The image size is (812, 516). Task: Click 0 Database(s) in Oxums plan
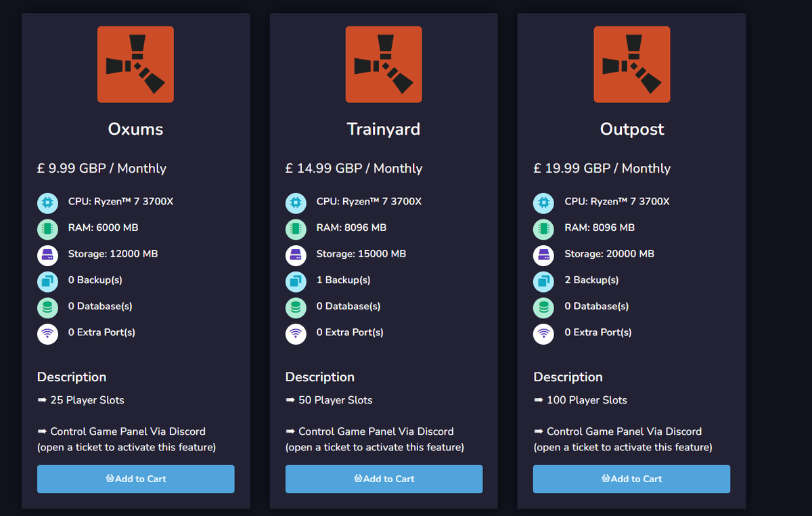point(100,306)
